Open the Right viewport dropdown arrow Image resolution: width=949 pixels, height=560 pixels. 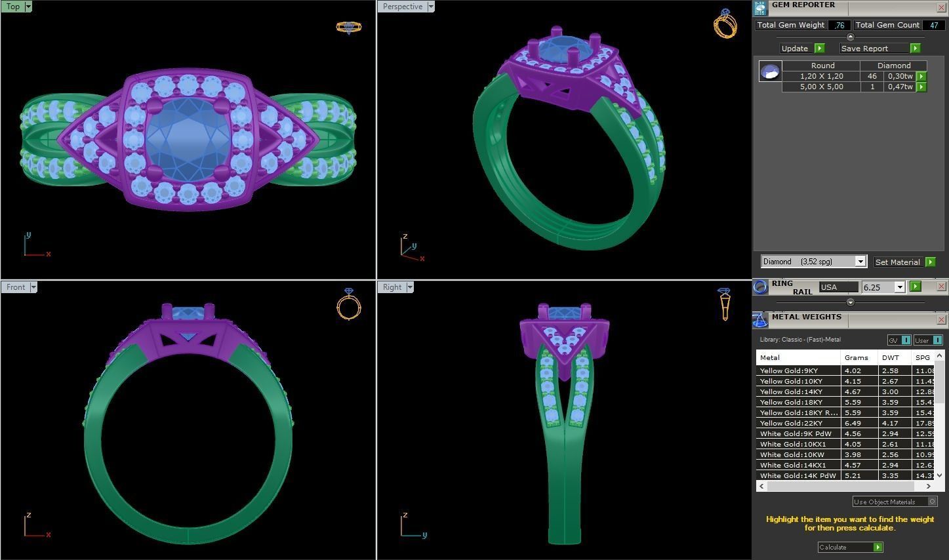(410, 287)
